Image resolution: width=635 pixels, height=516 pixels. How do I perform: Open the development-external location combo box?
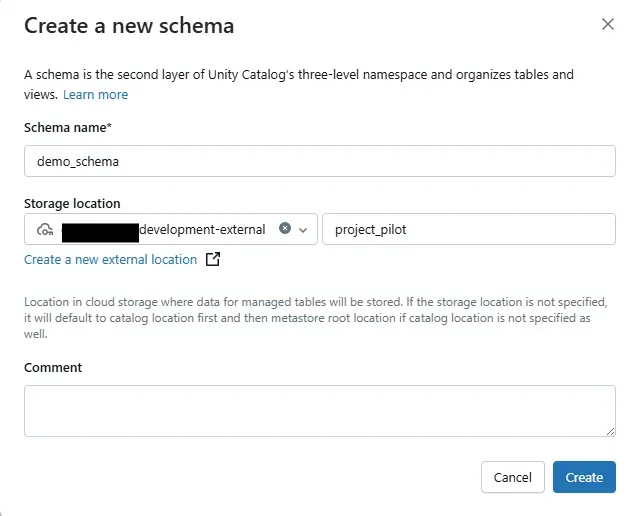tap(170, 229)
